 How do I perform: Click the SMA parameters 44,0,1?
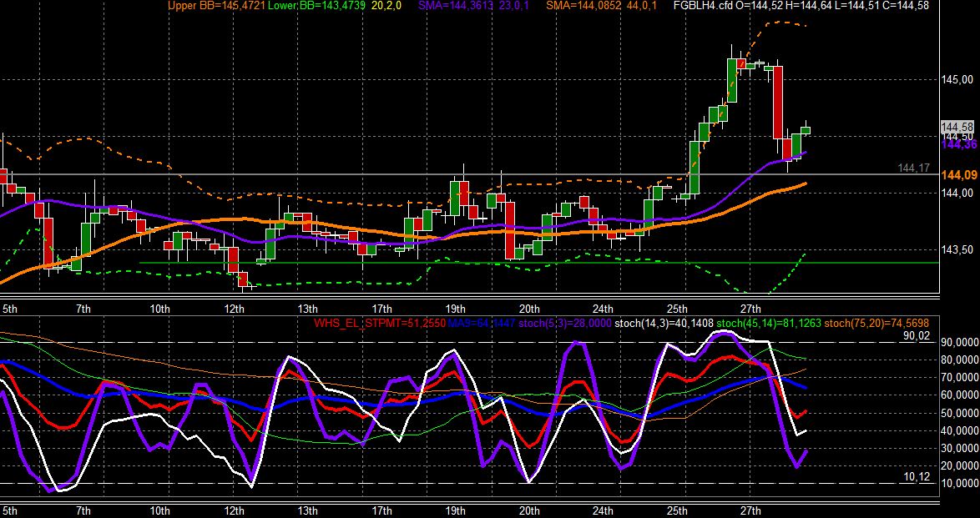640,6
